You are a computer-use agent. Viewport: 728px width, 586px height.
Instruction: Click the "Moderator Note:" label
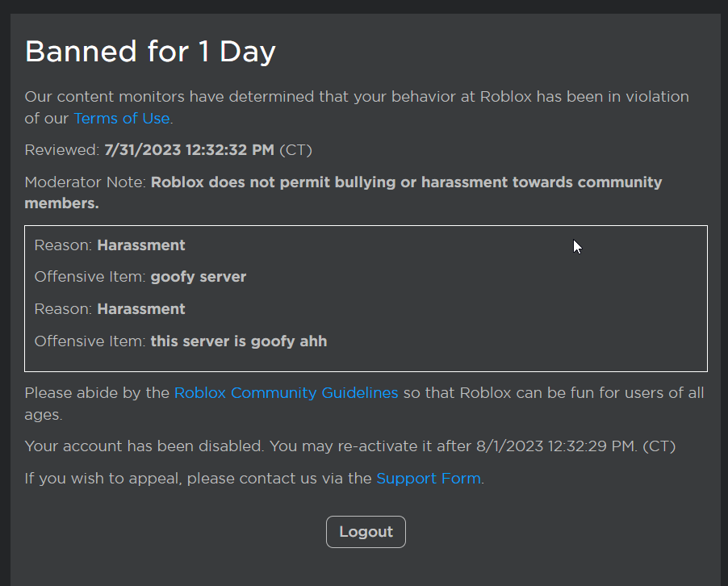click(86, 182)
